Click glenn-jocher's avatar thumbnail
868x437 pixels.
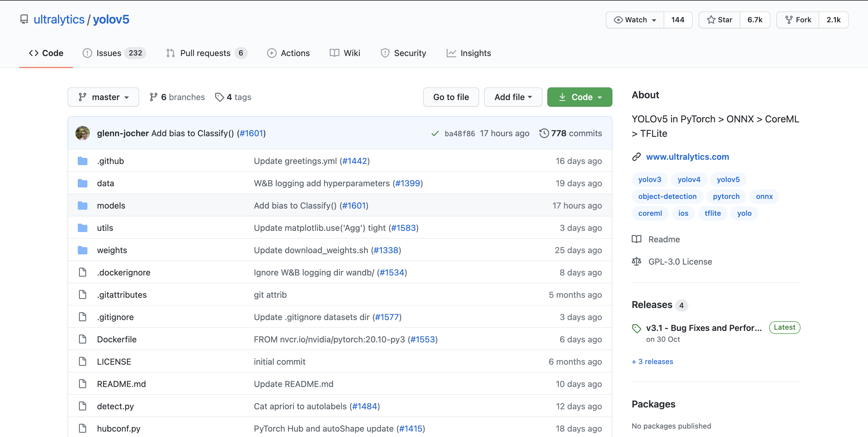[x=83, y=134]
